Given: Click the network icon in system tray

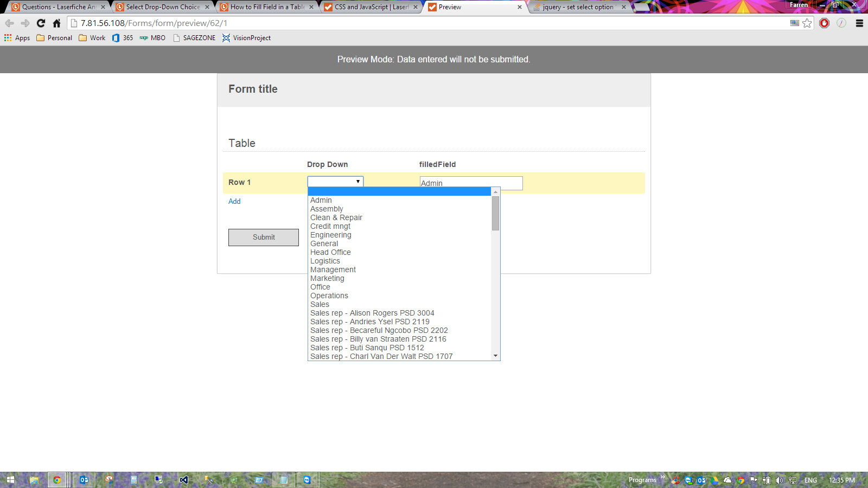Looking at the screenshot, I should point(793,480).
